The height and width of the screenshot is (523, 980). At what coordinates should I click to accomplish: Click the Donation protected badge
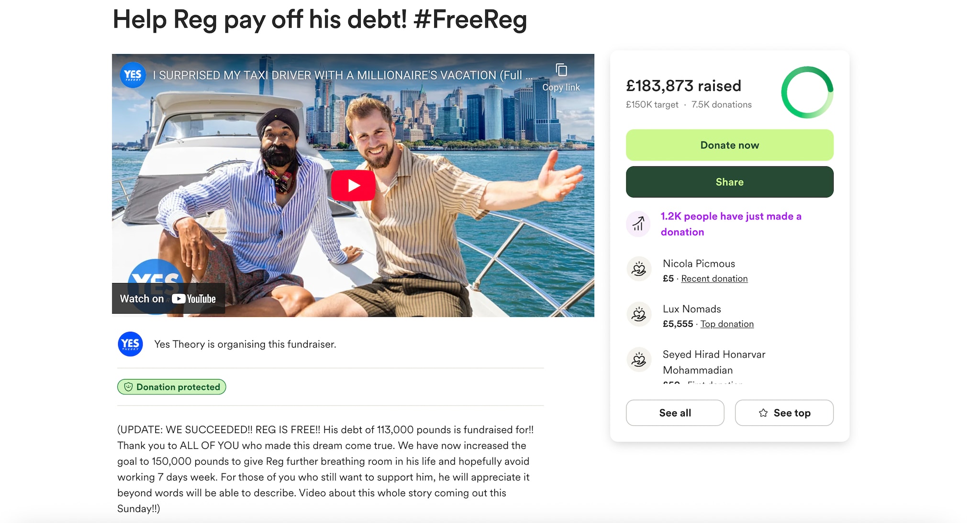click(172, 387)
